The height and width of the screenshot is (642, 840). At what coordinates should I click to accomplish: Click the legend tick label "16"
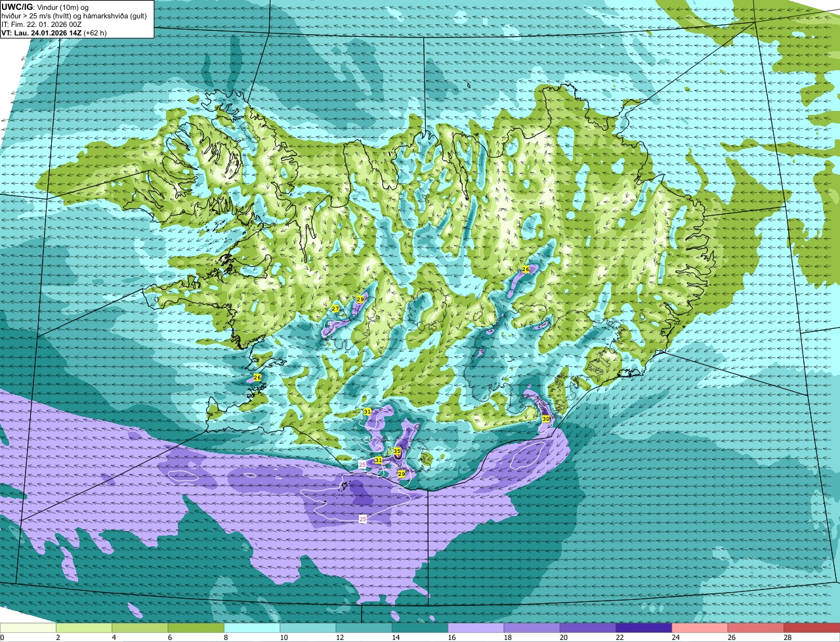(451, 637)
